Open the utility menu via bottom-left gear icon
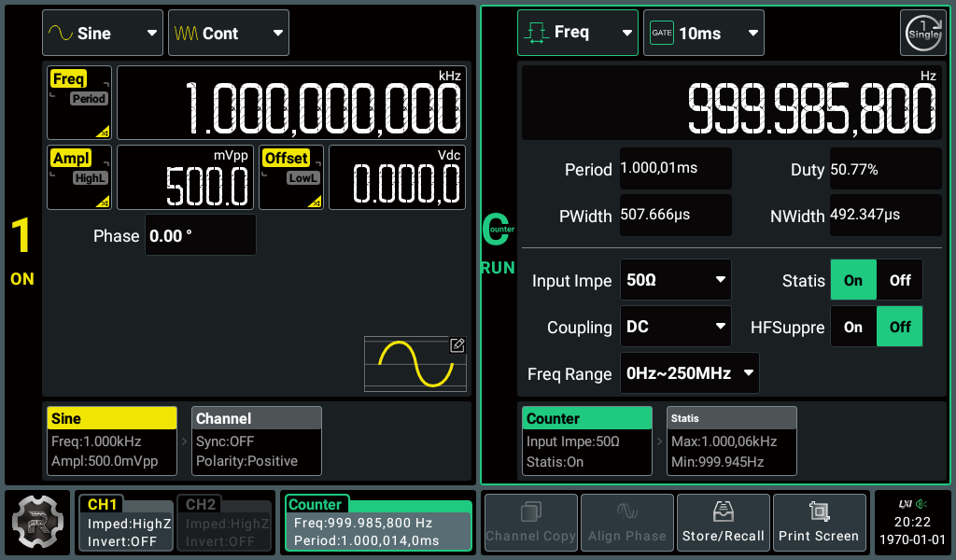This screenshot has width=956, height=560. pyautogui.click(x=36, y=522)
